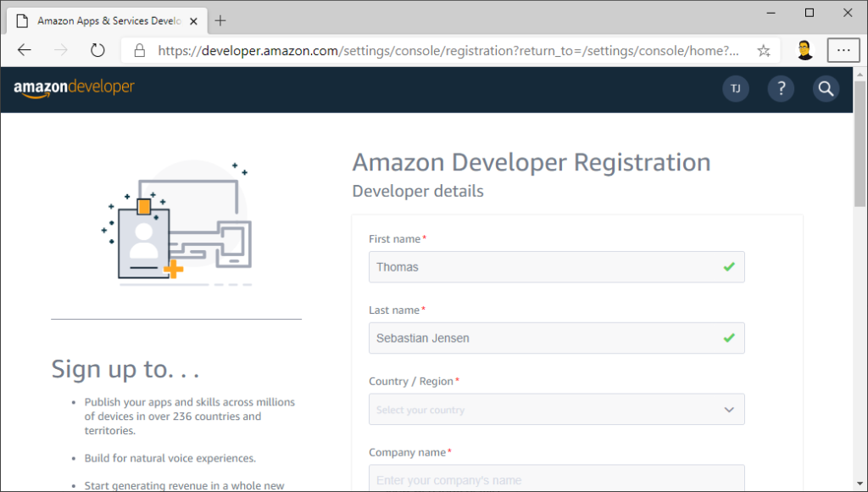
Task: Click the back navigation arrow
Action: (23, 50)
